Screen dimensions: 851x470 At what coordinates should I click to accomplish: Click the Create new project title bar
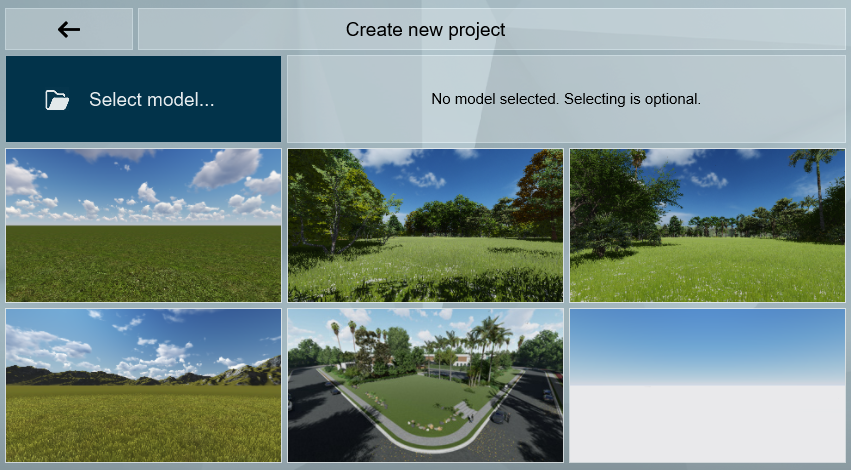click(x=491, y=30)
